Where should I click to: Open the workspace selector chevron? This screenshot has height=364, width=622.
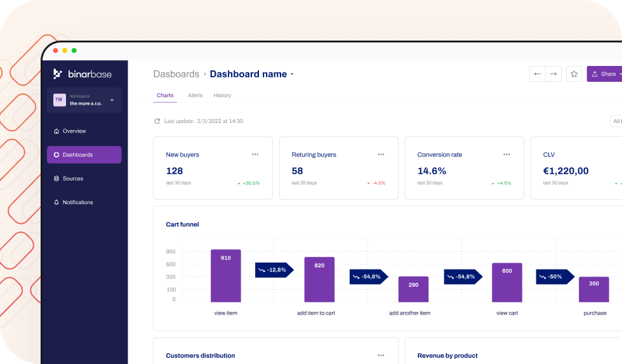112,100
